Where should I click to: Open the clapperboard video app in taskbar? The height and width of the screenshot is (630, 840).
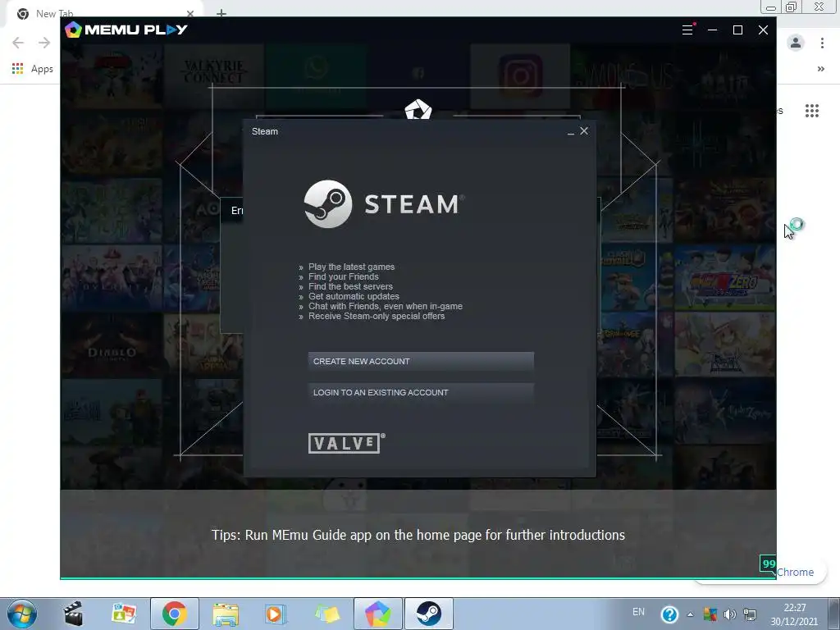coord(73,614)
